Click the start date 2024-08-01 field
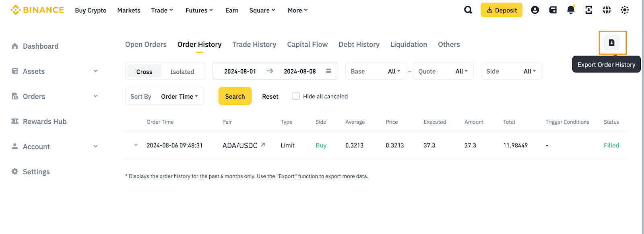 (x=240, y=71)
